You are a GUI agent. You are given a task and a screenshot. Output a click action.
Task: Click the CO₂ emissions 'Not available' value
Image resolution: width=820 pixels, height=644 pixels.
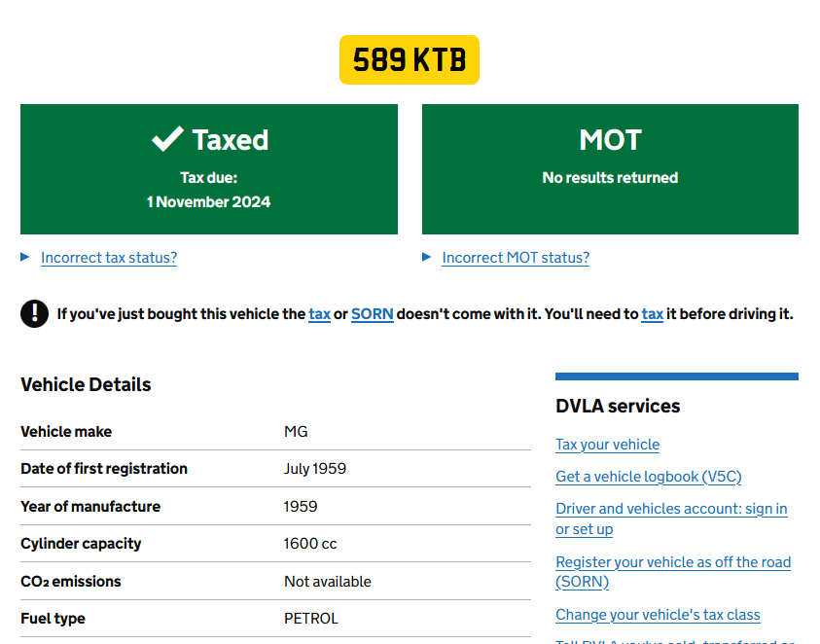point(327,582)
